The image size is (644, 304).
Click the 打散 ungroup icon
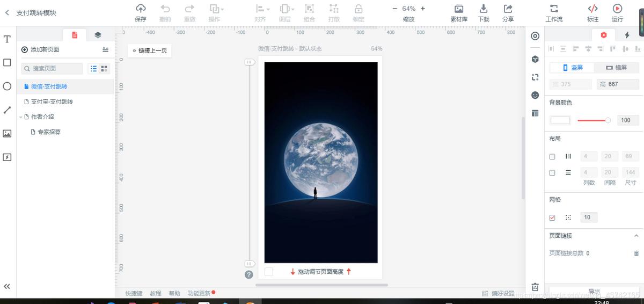(x=334, y=9)
